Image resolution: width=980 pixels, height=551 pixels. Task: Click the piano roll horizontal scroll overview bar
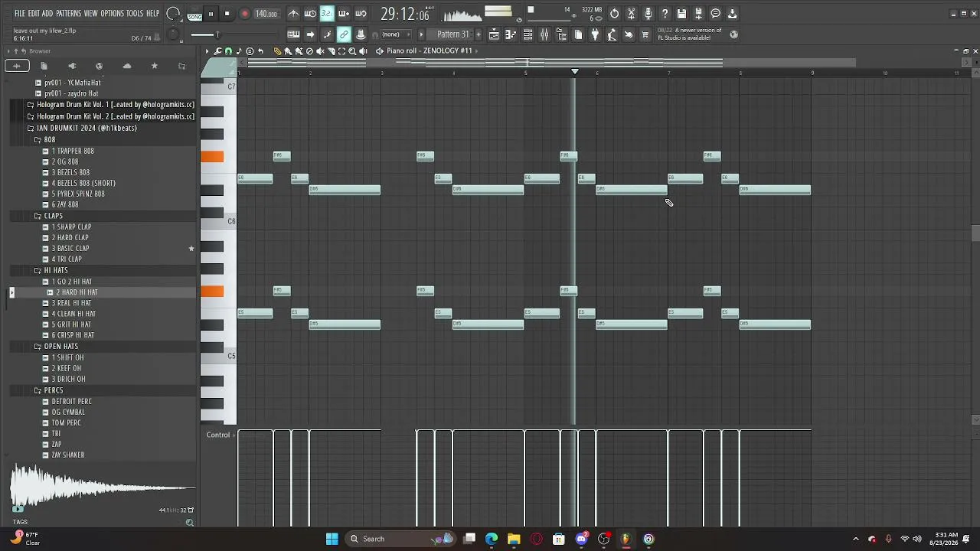547,63
